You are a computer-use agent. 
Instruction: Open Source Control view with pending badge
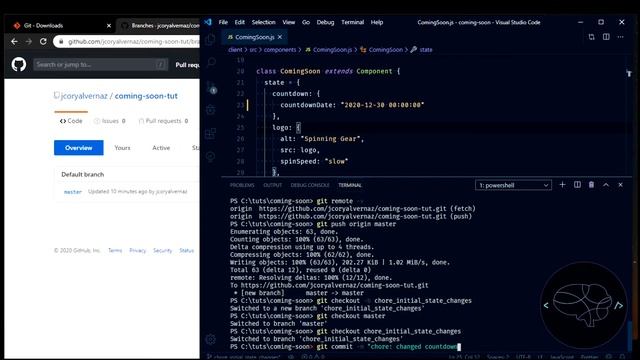pos(211,87)
